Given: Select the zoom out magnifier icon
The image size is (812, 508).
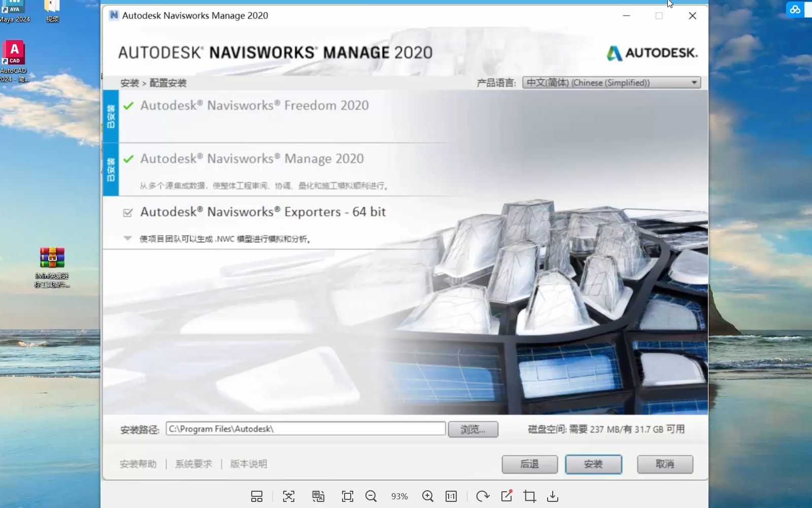Looking at the screenshot, I should coord(371,496).
